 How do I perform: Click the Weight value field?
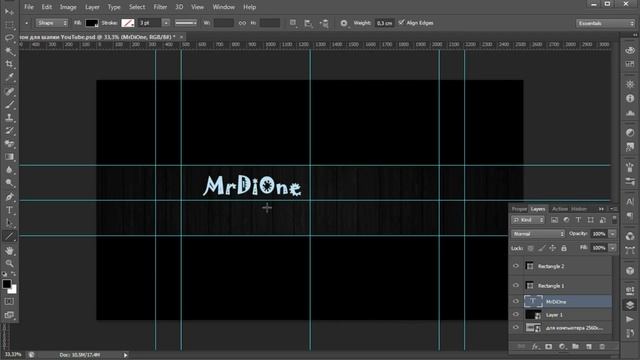pos(384,23)
